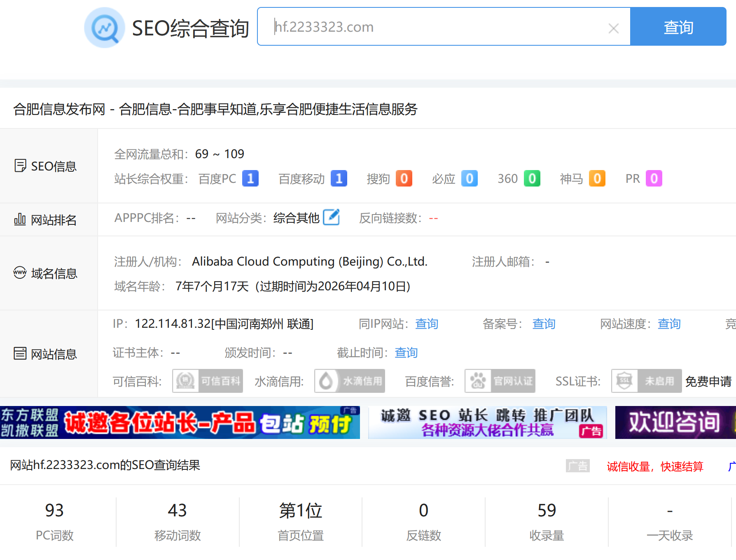
Task: Click the 可信百科 certification badge
Action: coord(208,381)
